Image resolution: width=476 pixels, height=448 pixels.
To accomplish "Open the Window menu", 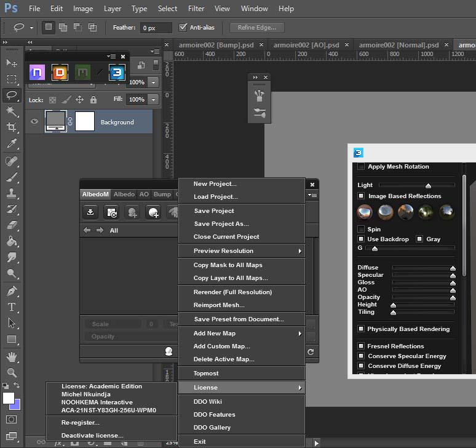I will 255,9.
